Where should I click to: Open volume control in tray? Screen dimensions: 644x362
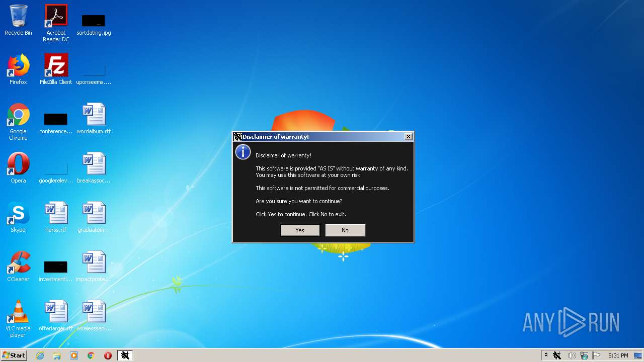pyautogui.click(x=572, y=355)
